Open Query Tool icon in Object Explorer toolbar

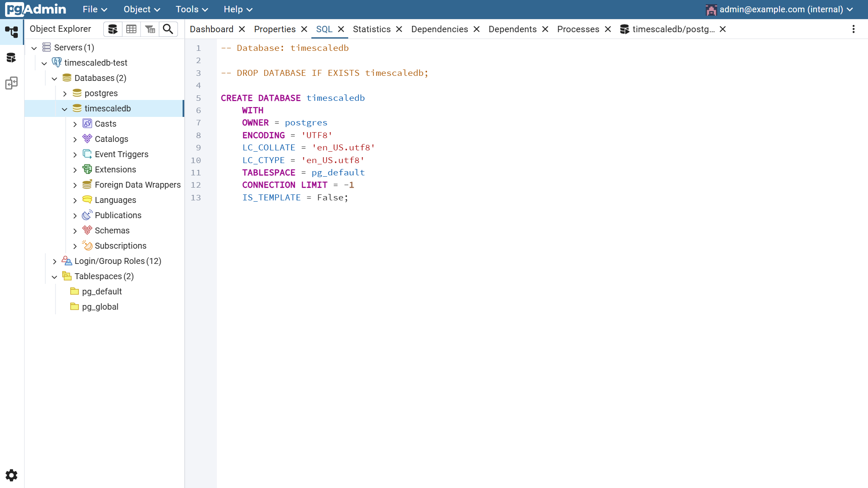(113, 29)
